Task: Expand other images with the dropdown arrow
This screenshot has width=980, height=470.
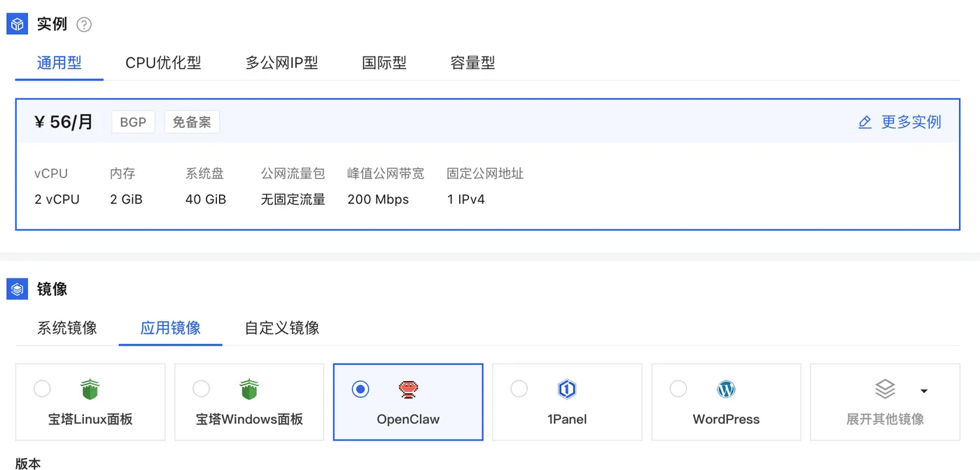Action: [924, 391]
